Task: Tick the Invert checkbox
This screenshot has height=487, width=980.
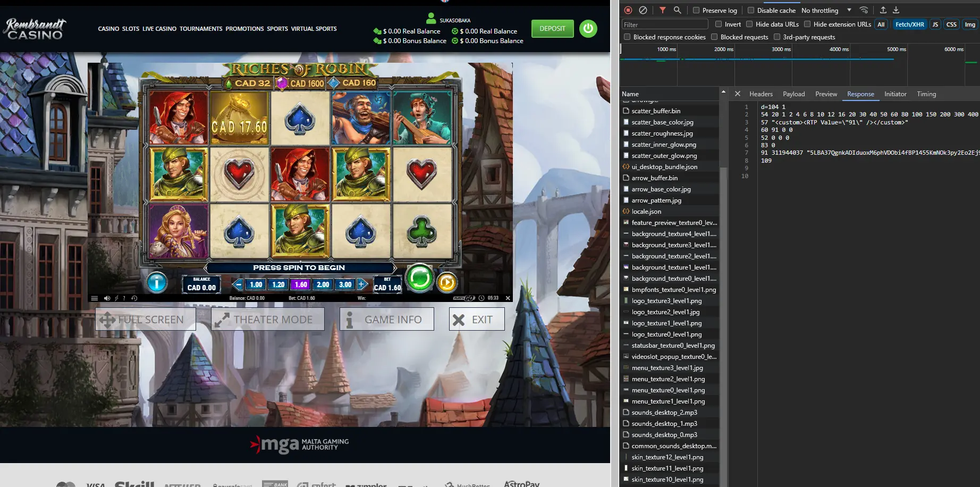Action: coord(719,24)
